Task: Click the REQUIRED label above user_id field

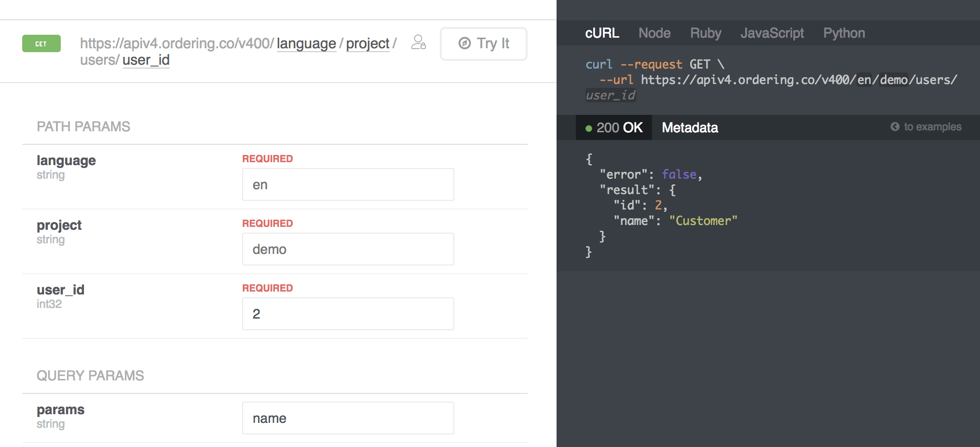Action: click(268, 288)
